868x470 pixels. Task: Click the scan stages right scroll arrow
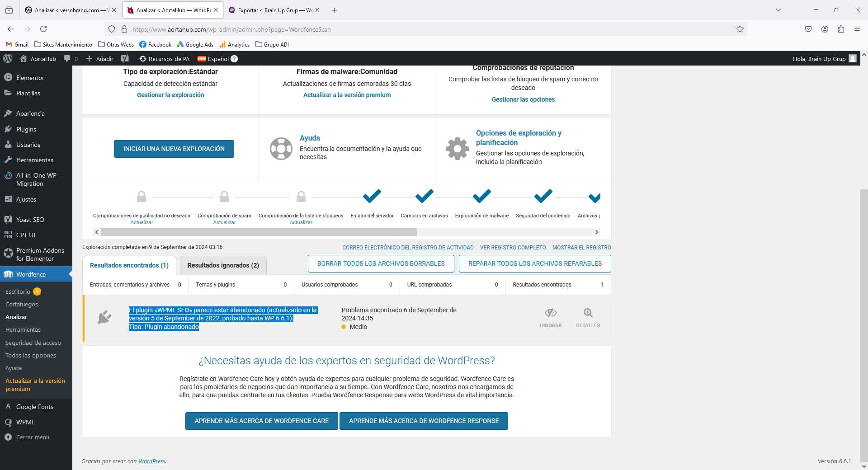point(597,232)
